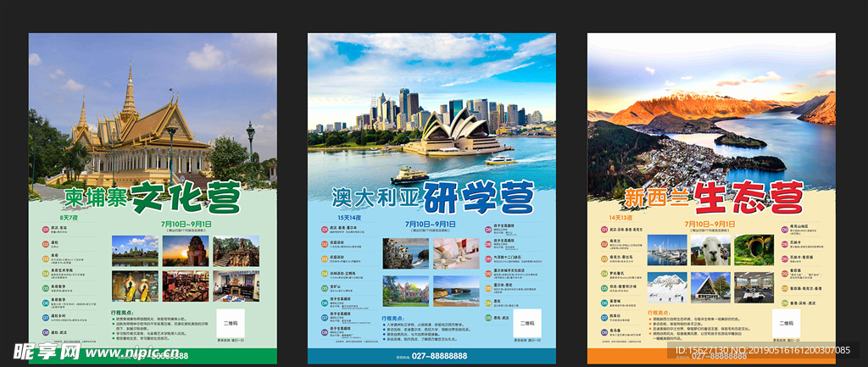868x367 pixels.
Task: Click the Day 08 circle on Cambodia poster
Action: (46, 332)
